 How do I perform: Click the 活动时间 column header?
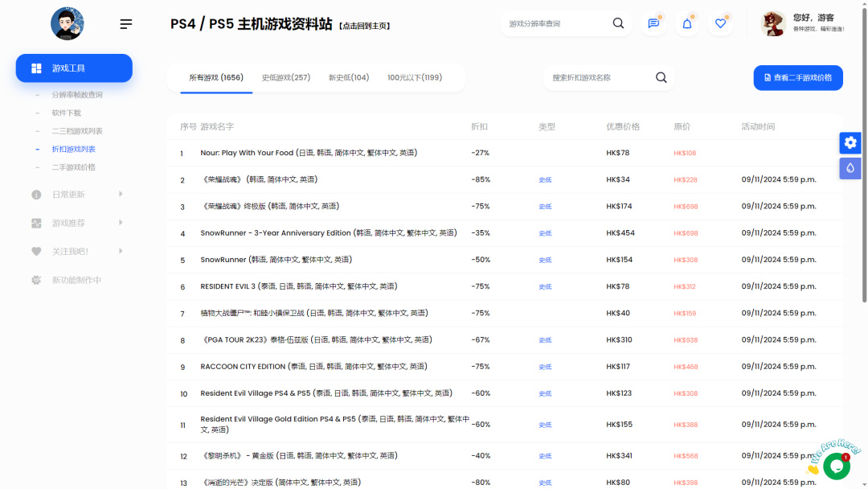point(758,127)
